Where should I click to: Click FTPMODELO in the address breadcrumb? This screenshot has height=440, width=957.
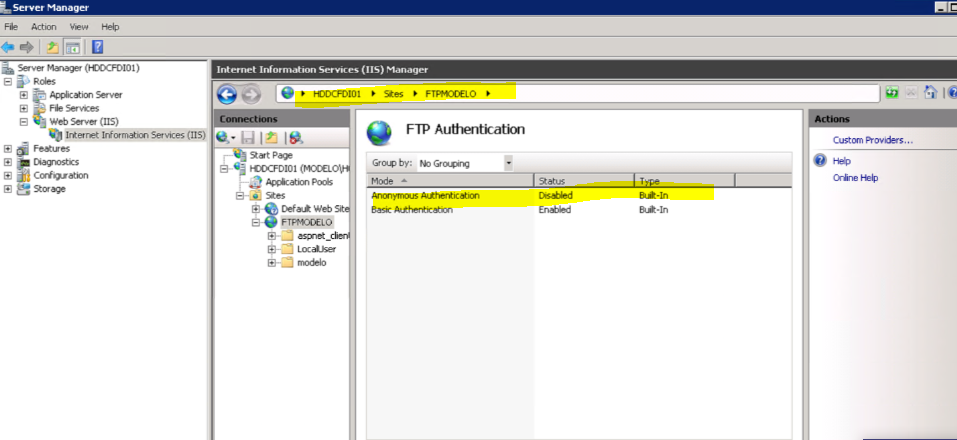(x=450, y=94)
